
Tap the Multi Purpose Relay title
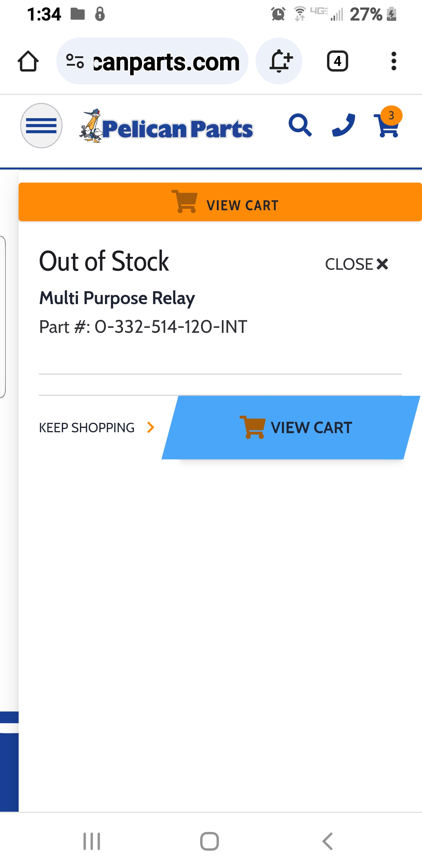click(117, 298)
